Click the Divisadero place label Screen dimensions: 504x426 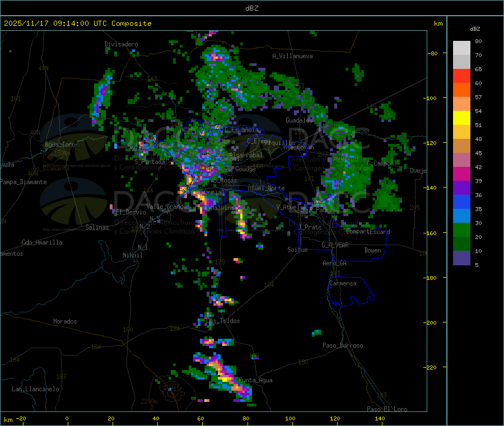tap(121, 44)
